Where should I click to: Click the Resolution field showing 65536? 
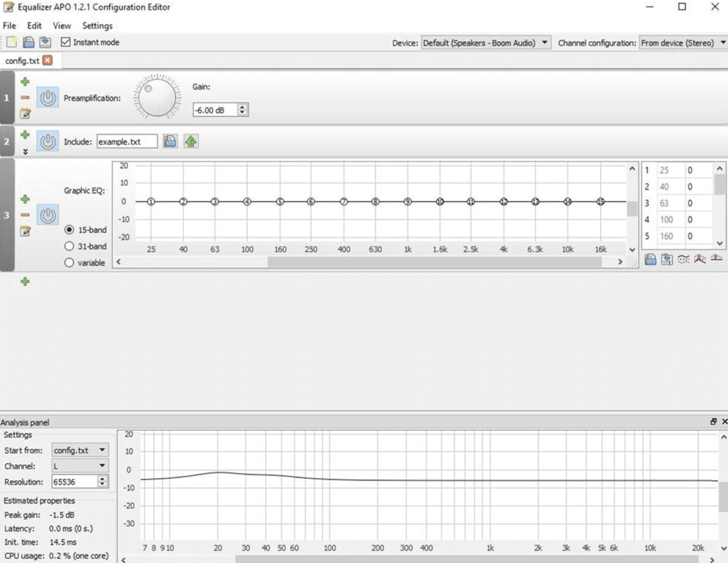[75, 482]
